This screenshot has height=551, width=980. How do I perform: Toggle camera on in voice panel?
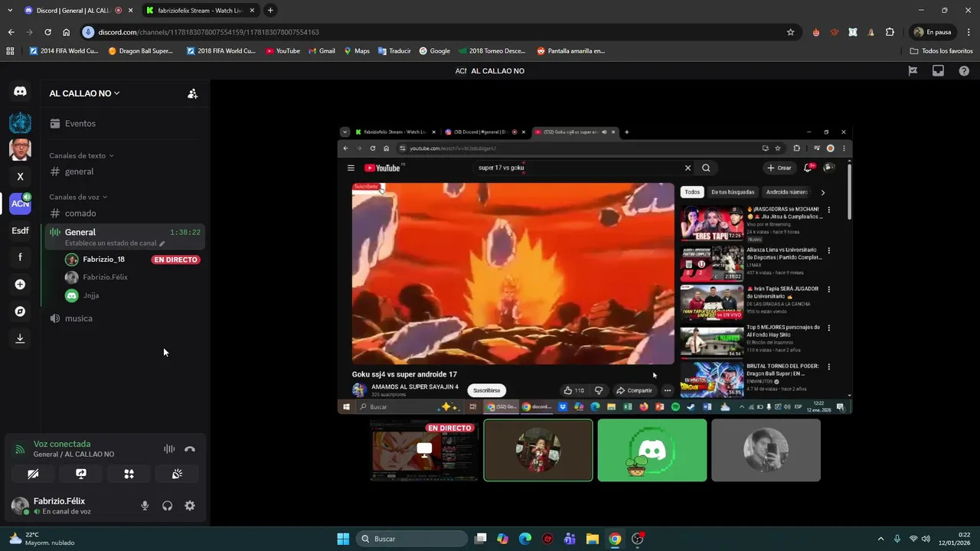tap(33, 474)
